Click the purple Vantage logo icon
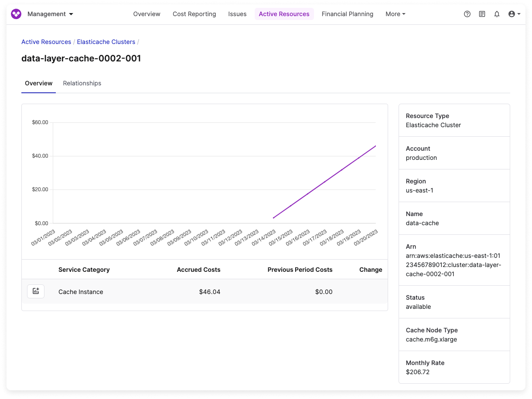The width and height of the screenshot is (532, 399). coord(16,14)
